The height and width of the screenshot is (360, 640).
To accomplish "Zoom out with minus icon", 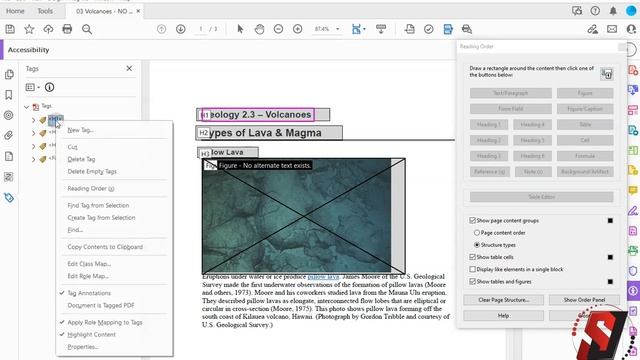I will click(x=278, y=29).
